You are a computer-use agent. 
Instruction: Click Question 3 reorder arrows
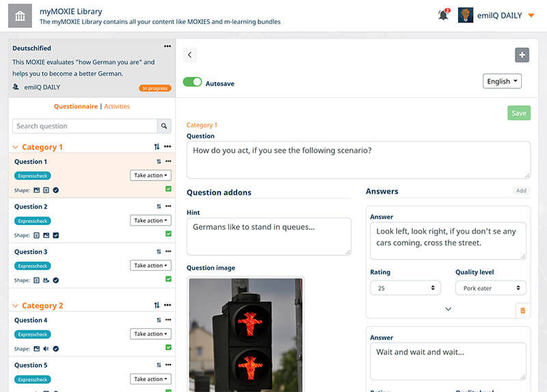click(159, 251)
